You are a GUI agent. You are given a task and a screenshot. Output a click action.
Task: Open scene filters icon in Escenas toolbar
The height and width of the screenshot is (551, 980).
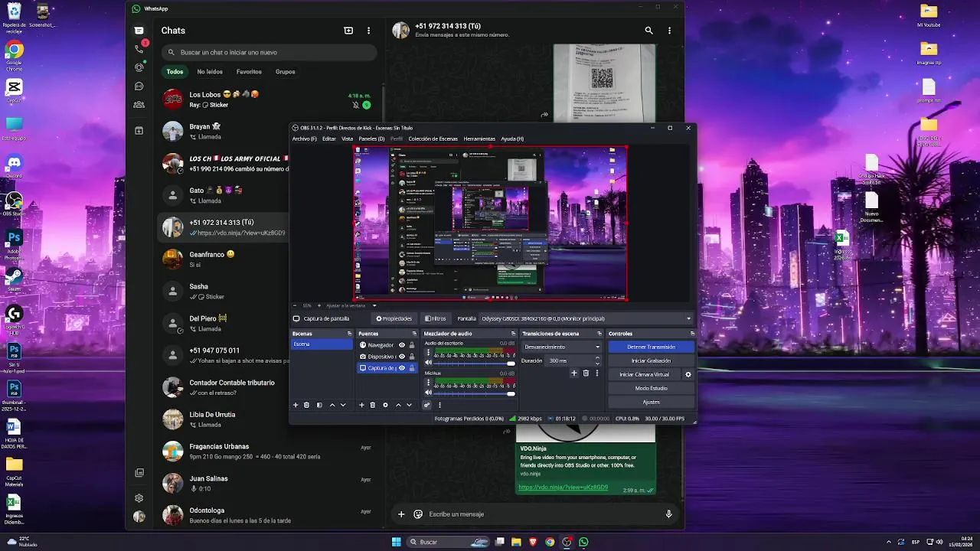(319, 405)
